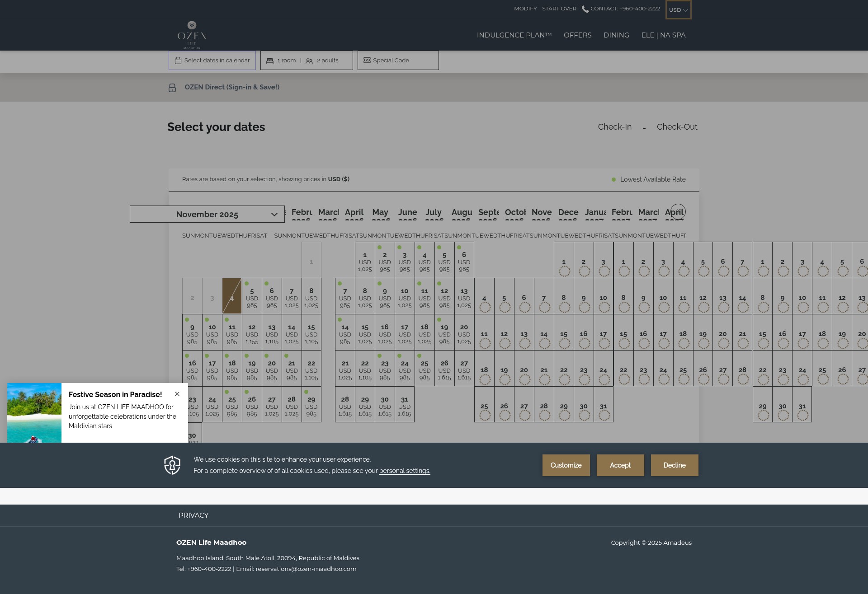868x594 pixels.
Task: Click the guests icon beside 2 adults
Action: tap(309, 61)
